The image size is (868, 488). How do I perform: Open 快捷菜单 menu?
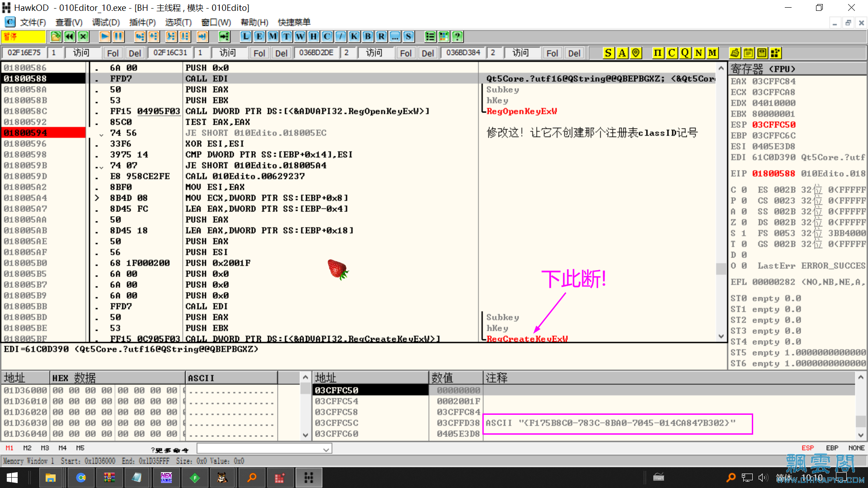coord(294,22)
